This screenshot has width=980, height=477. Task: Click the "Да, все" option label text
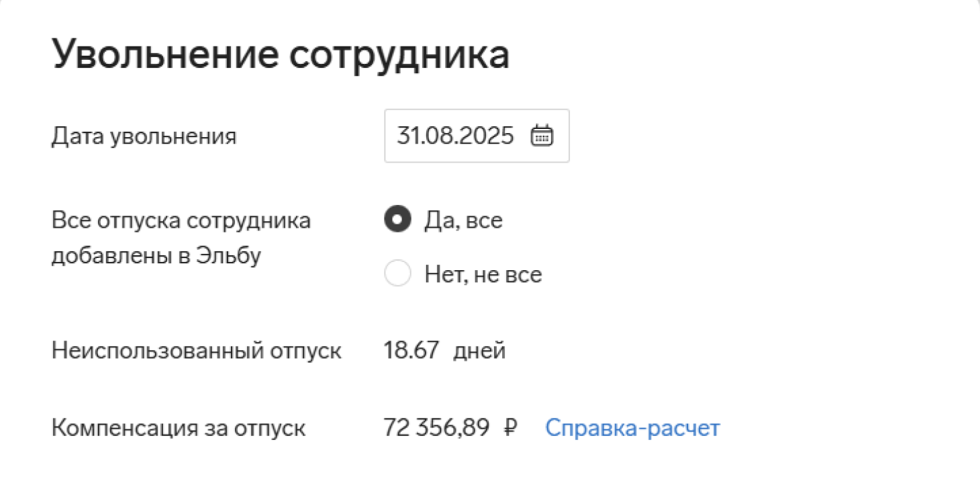click(463, 220)
